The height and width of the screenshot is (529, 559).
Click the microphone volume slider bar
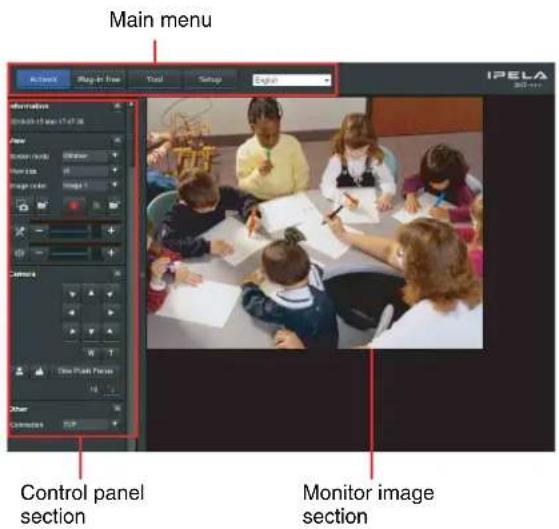click(x=75, y=231)
